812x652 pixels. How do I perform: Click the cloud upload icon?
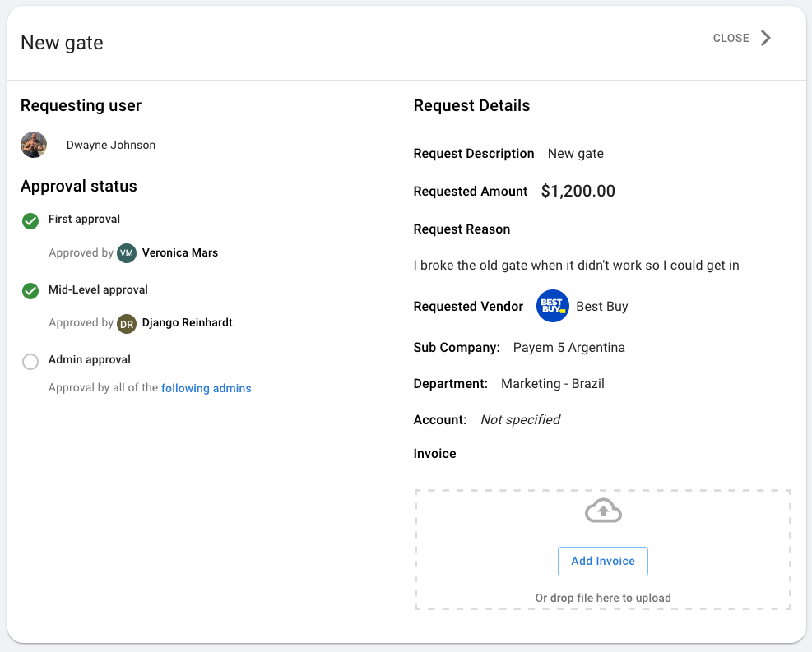pos(603,512)
